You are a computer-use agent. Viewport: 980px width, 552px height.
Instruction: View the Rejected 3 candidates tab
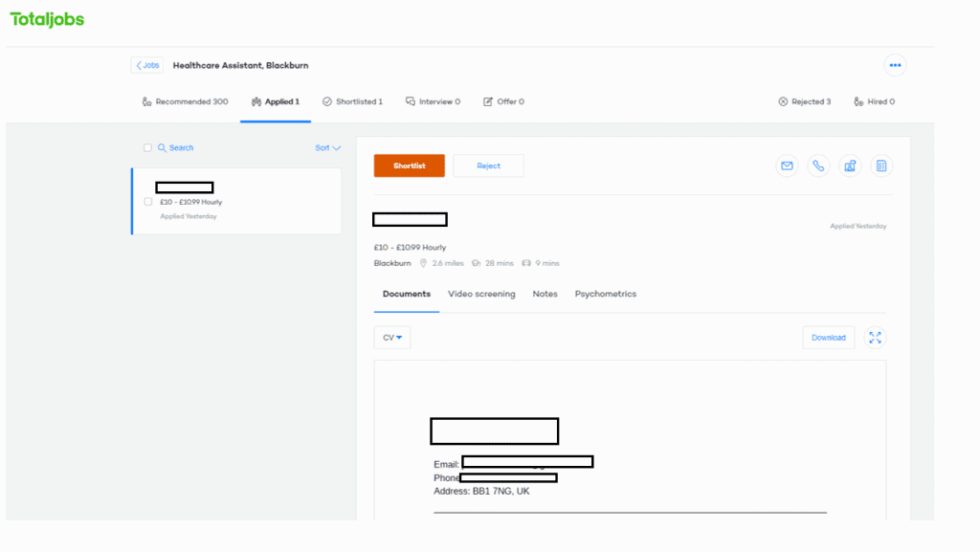(x=804, y=101)
